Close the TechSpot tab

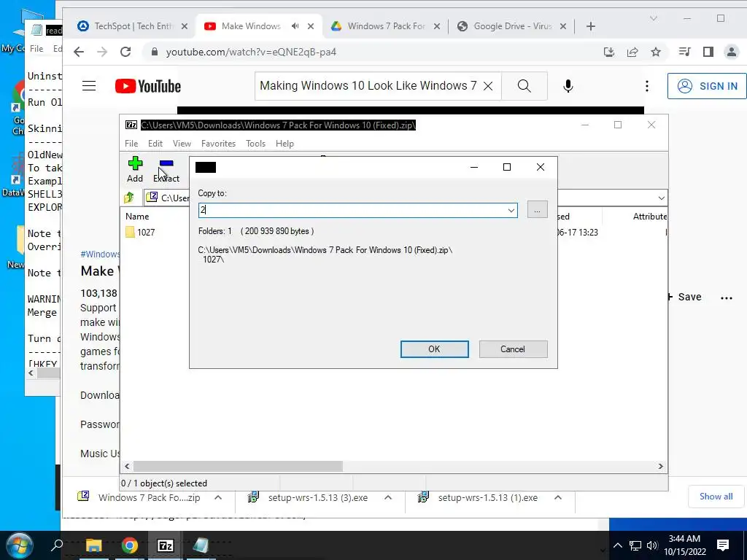click(x=185, y=27)
